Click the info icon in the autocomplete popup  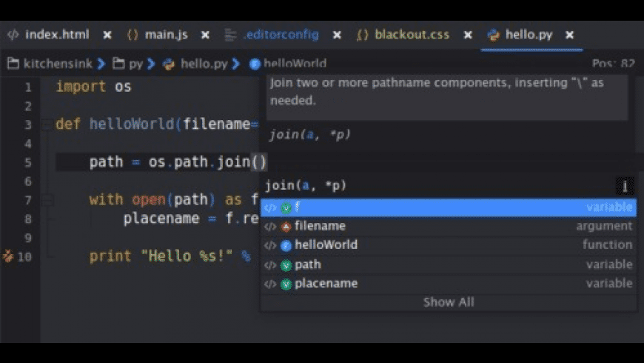pos(625,186)
